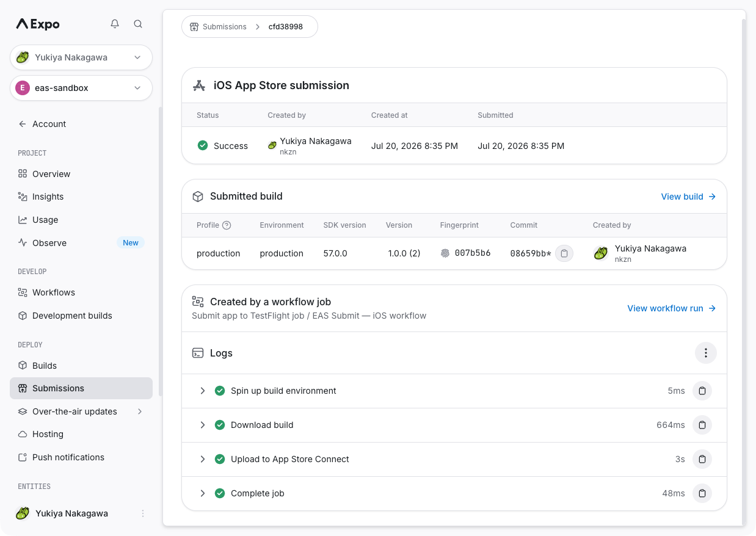The height and width of the screenshot is (536, 756).
Task: Click the fingerprint icon beside 007b5b6
Action: pos(445,253)
